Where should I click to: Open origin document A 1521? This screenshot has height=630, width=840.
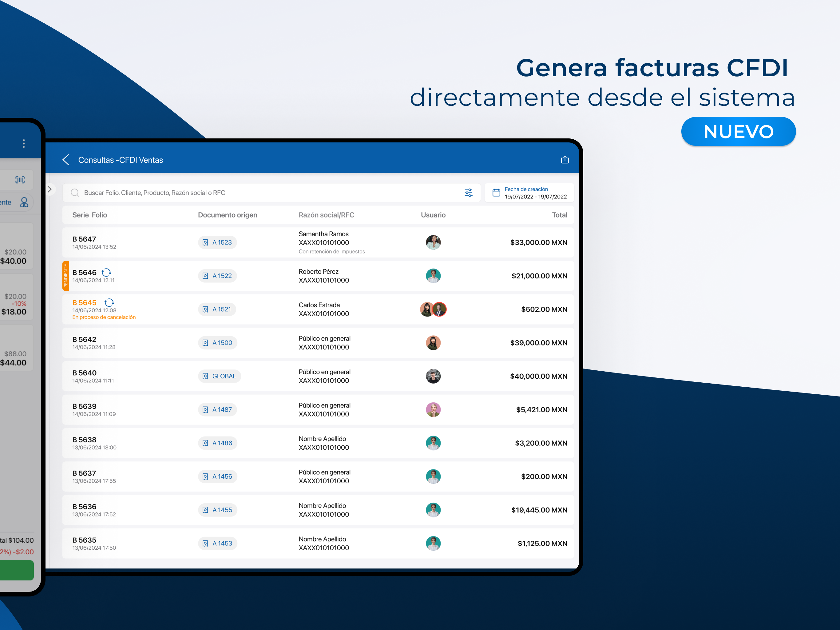click(217, 309)
